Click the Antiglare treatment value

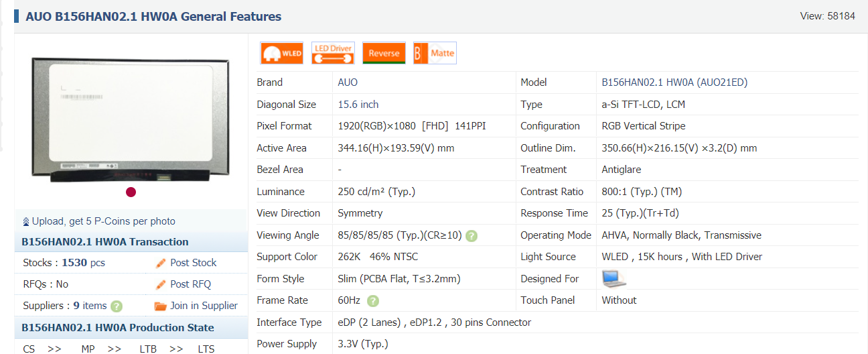pyautogui.click(x=622, y=170)
